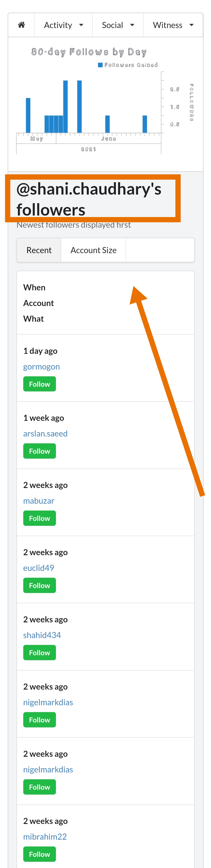211x868 pixels.
Task: Click the Followers Gained legend square
Action: point(100,65)
